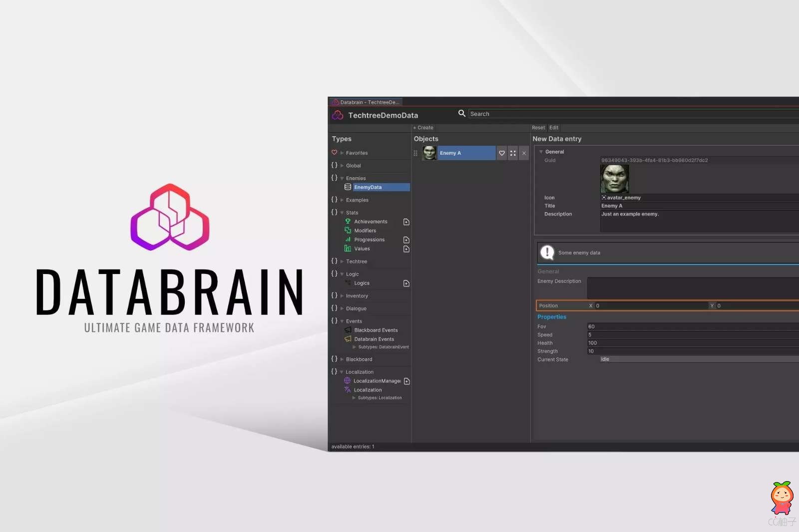This screenshot has height=532, width=799.
Task: Expand the Dialogue type group
Action: [x=342, y=308]
